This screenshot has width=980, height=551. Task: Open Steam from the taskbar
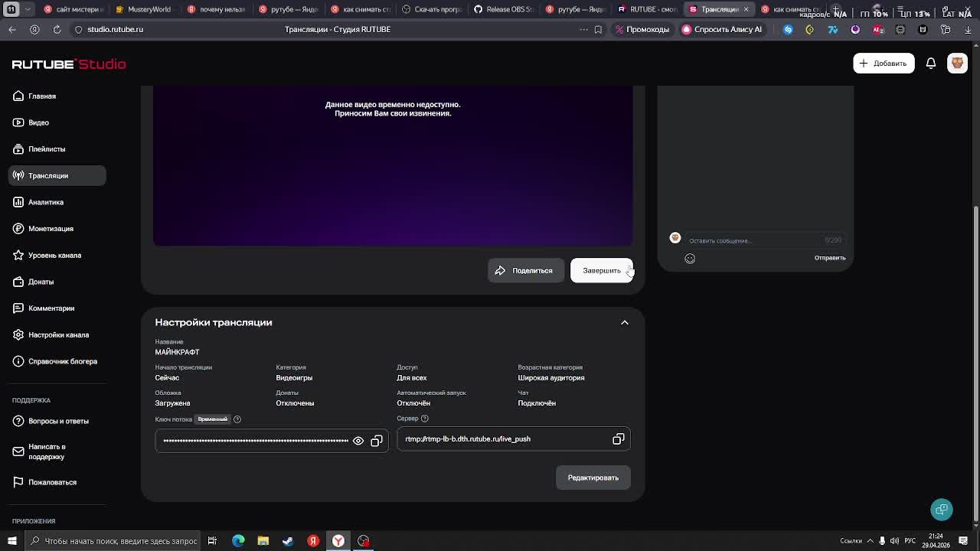288,541
